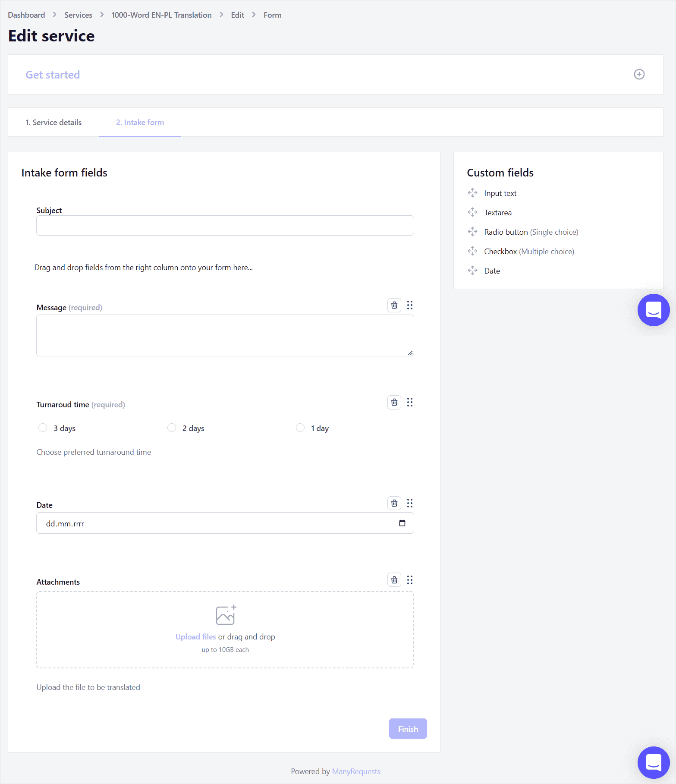This screenshot has height=784, width=676.
Task: Click the Form breadcrumb
Action: (272, 15)
